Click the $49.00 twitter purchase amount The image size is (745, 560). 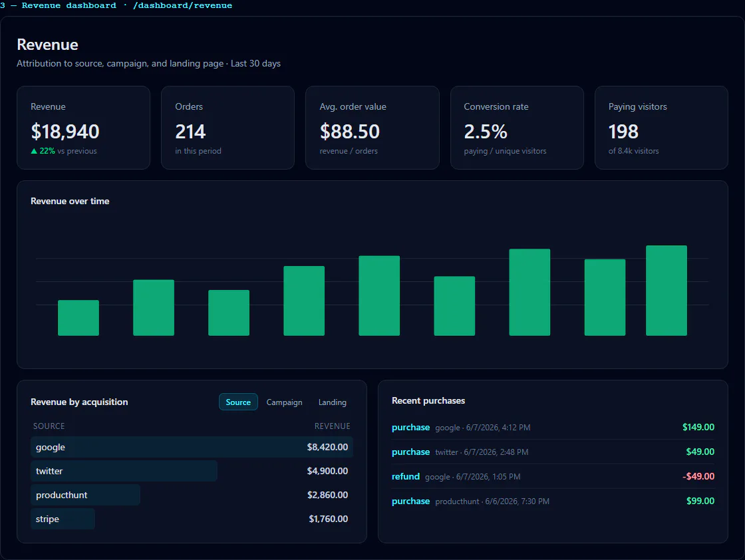pyautogui.click(x=700, y=452)
